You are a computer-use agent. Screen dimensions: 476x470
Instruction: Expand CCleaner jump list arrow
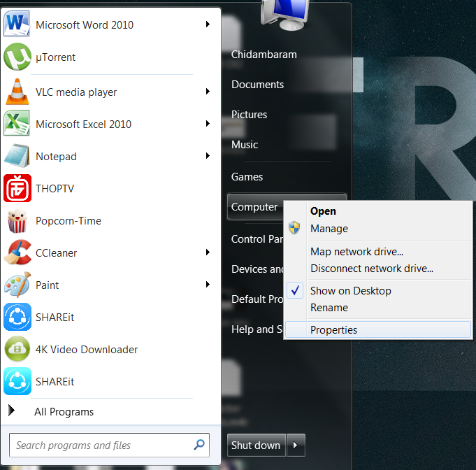click(208, 252)
